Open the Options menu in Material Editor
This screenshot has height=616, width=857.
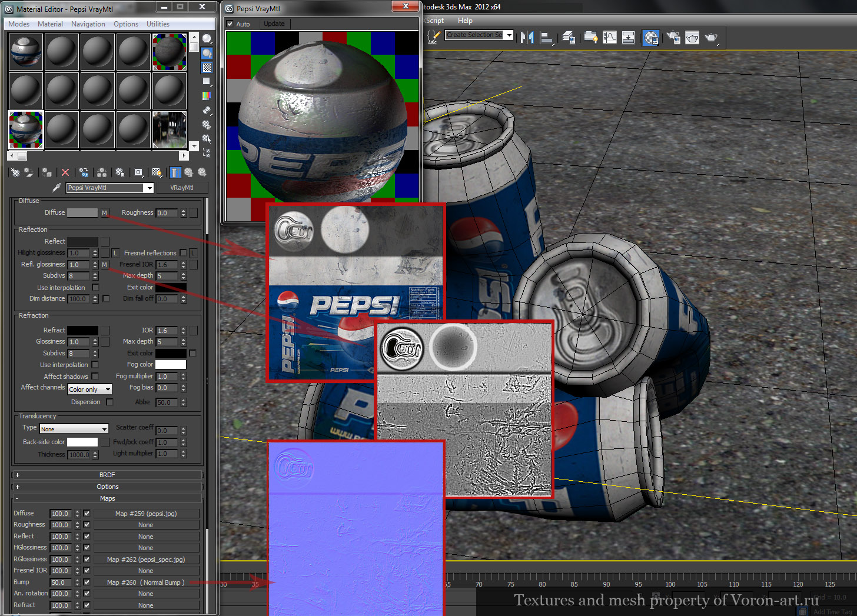coord(126,24)
